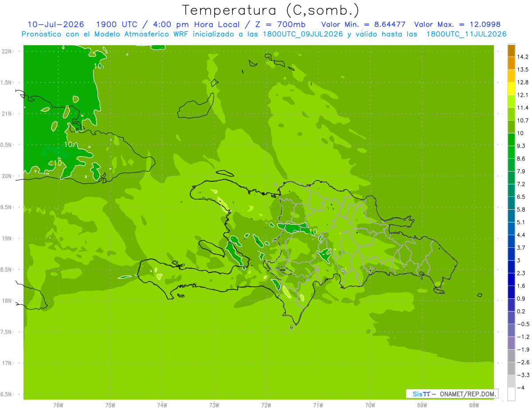Click the longitude label "71W"
The height and width of the screenshot is (411, 532).
click(x=318, y=405)
